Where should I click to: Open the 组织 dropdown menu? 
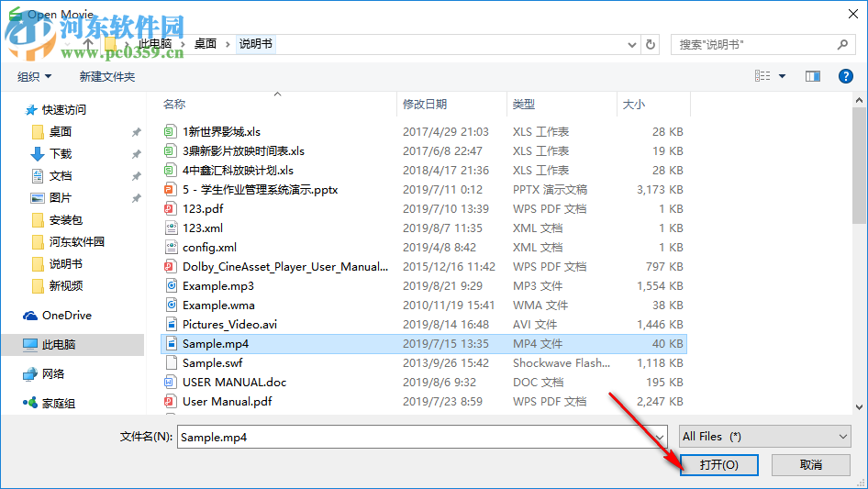[x=34, y=76]
